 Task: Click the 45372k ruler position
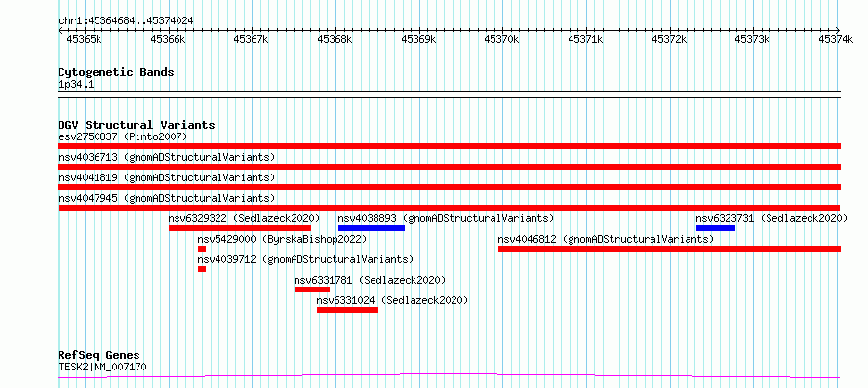pyautogui.click(x=670, y=39)
